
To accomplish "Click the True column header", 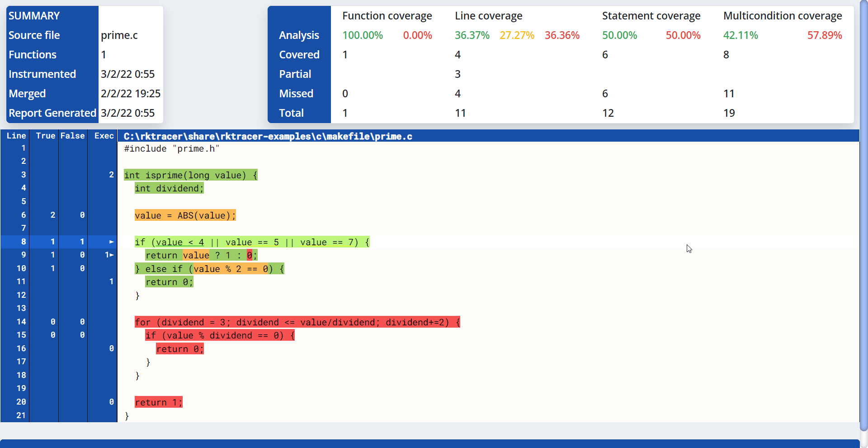I will (x=45, y=135).
